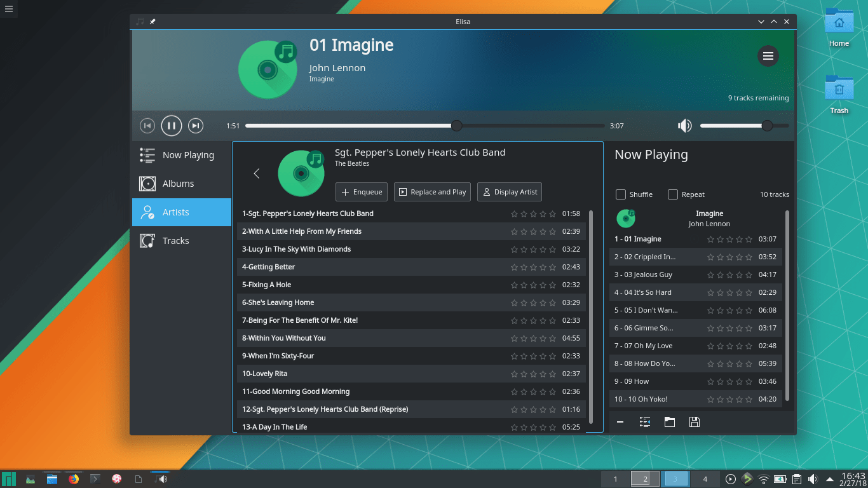
Task: Adjust the volume slider
Action: click(x=745, y=126)
